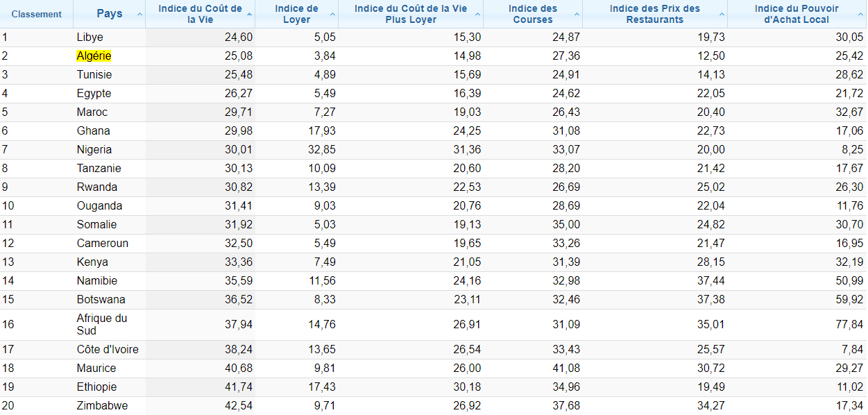Click Nigeria's Indice de Loyer value 32,85
Screen dimensions: 868x415
click(x=321, y=150)
